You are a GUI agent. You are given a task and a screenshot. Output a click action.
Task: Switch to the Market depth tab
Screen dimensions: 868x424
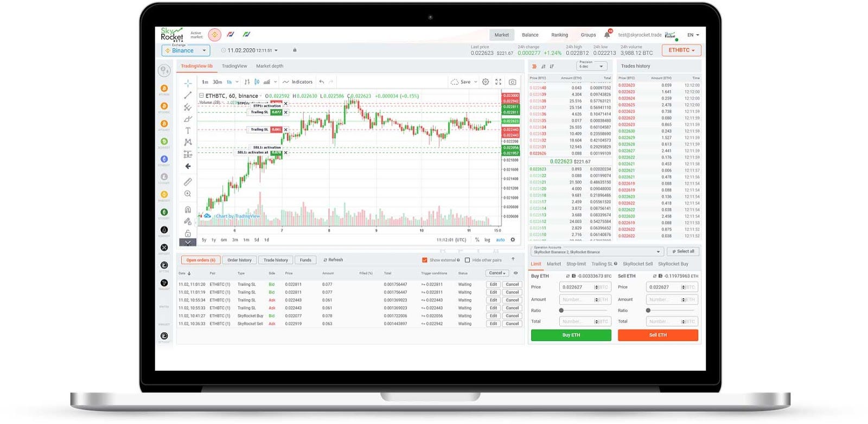(270, 66)
